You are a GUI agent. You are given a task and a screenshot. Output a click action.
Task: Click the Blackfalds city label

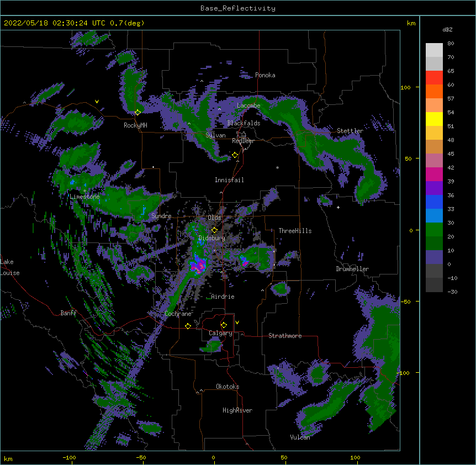click(244, 123)
